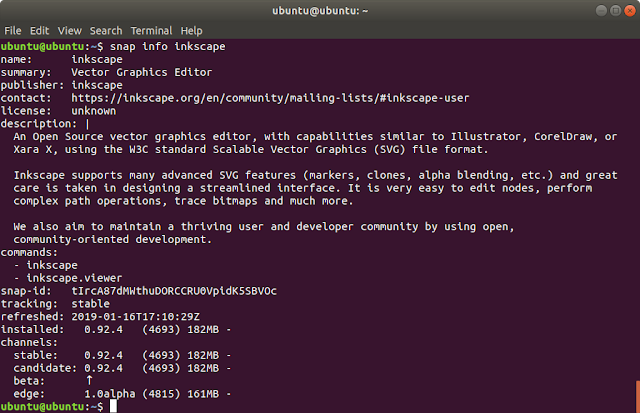Open the Terminal menu

tap(151, 31)
